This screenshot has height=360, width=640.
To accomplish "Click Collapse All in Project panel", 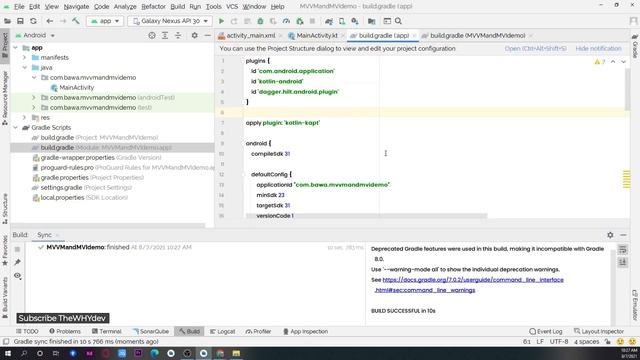I will 178,36.
